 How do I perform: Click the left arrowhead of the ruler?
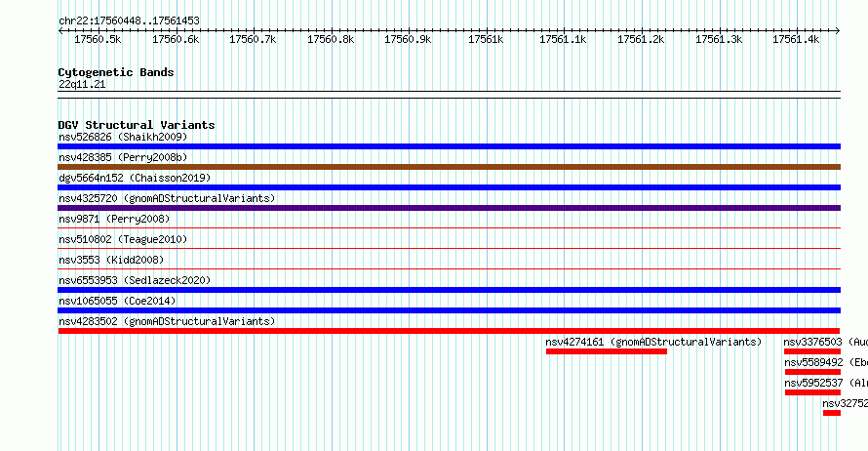pyautogui.click(x=60, y=30)
